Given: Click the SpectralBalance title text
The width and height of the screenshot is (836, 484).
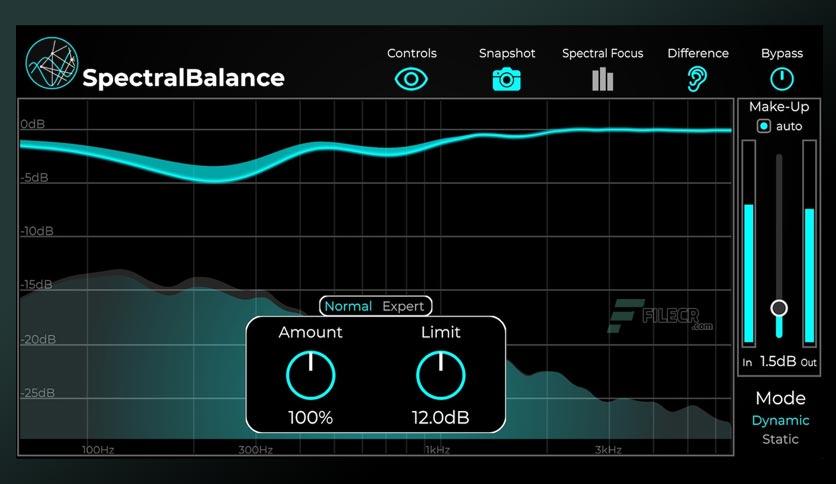Looking at the screenshot, I should 183,78.
